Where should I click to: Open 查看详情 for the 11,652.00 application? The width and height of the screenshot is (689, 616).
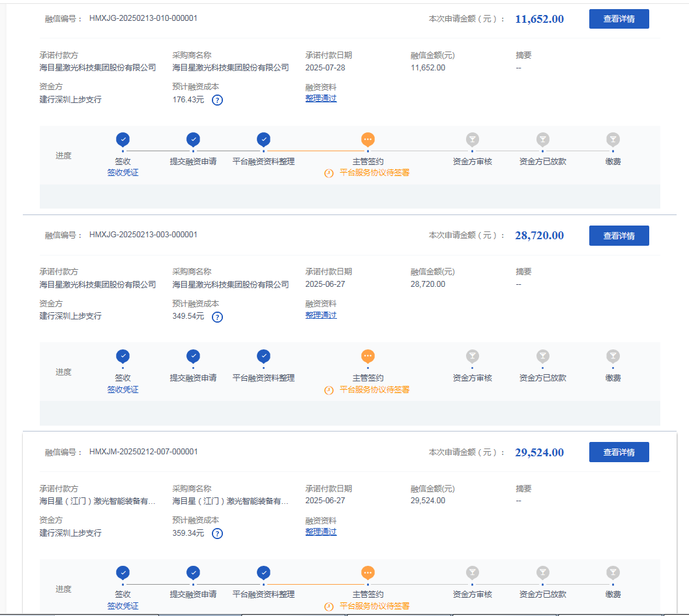coord(619,19)
